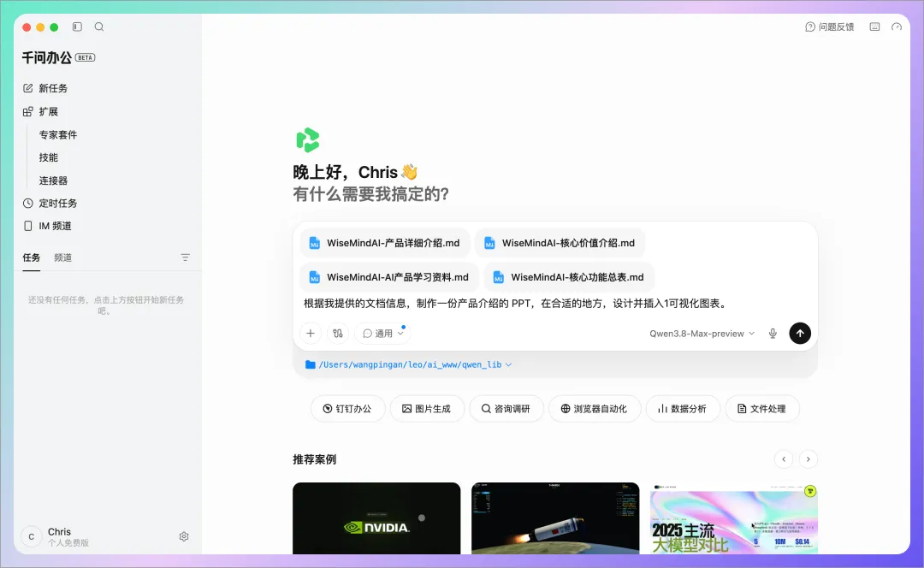Viewport: 924px width, 568px height.
Task: Choose the 图片生成 quick action
Action: click(427, 408)
